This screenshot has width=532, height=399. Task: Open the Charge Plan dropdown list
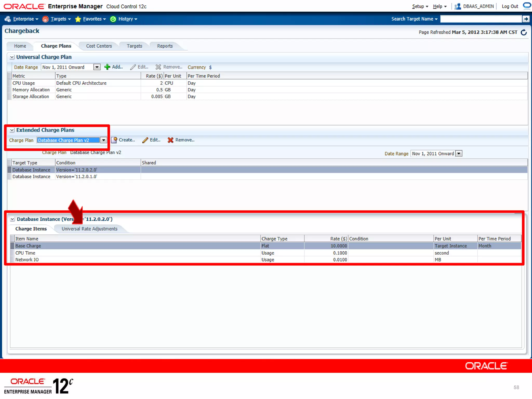pos(103,140)
